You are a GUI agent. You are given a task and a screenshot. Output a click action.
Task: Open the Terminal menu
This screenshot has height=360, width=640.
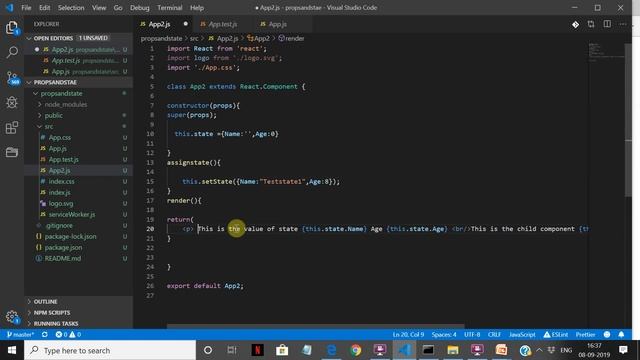[169, 8]
